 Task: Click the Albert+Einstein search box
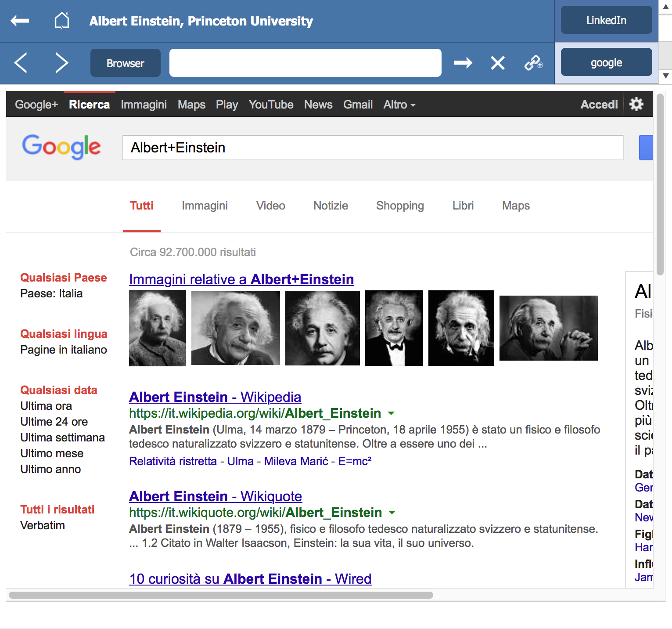pyautogui.click(x=373, y=148)
